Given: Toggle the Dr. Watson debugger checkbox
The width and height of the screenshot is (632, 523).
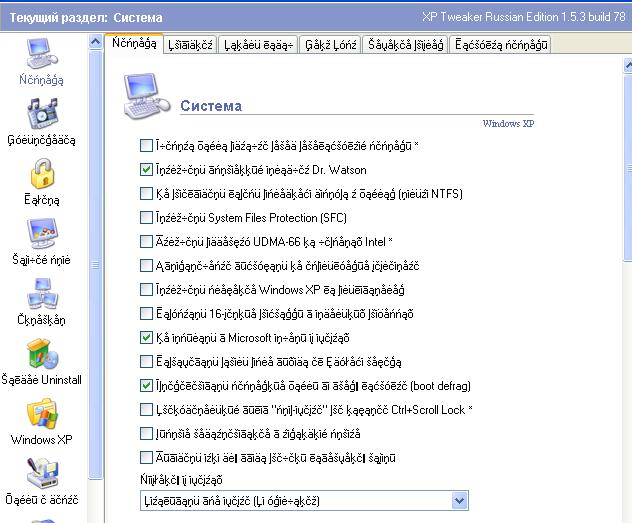Looking at the screenshot, I should coord(146,170).
